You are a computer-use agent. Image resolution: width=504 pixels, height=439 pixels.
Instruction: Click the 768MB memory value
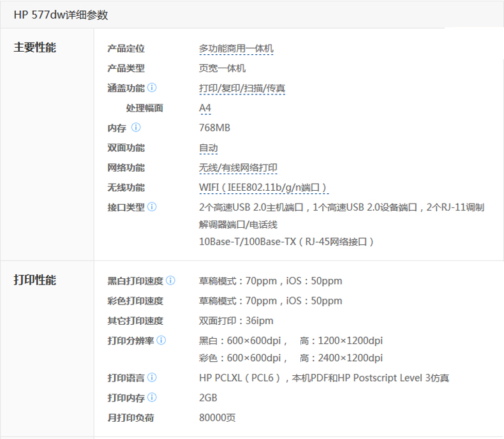(215, 128)
